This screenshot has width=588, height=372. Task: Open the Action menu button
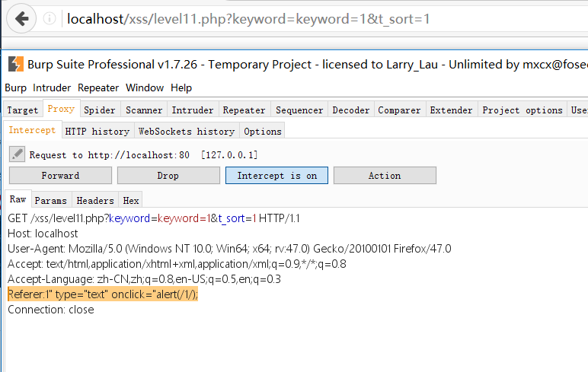tap(385, 175)
